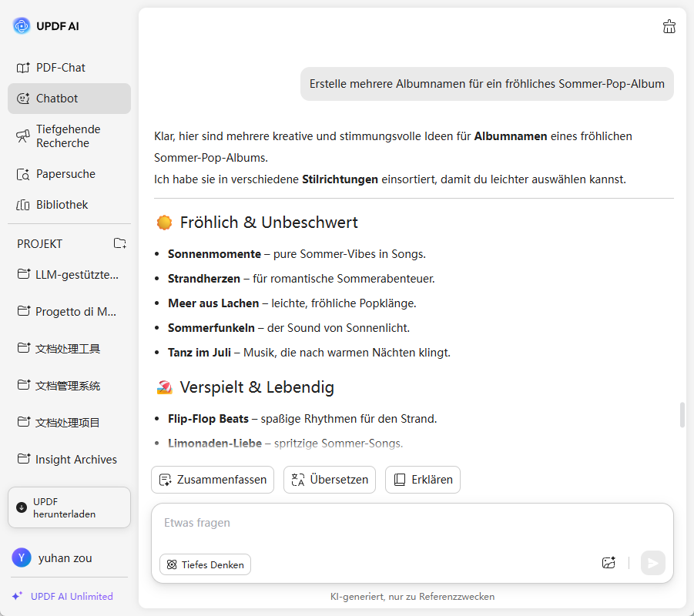694x616 pixels.
Task: Click the clear chat broom icon
Action: (x=669, y=27)
